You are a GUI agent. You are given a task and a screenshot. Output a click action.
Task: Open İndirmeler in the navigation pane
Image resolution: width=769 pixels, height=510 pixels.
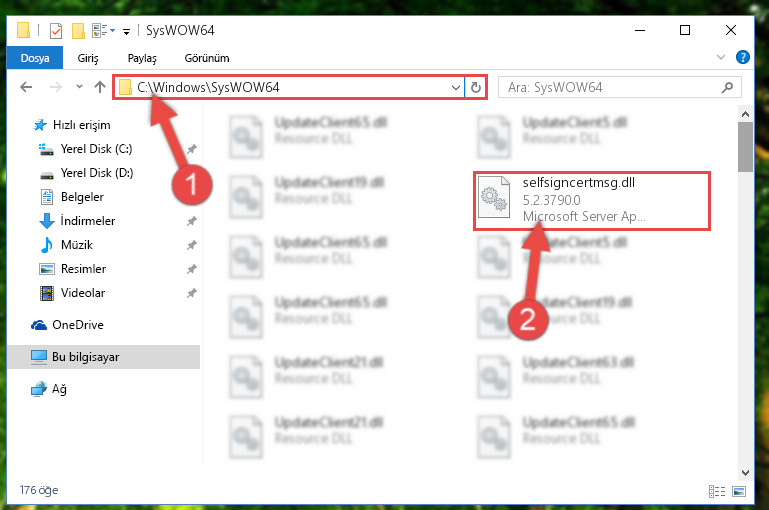87,221
